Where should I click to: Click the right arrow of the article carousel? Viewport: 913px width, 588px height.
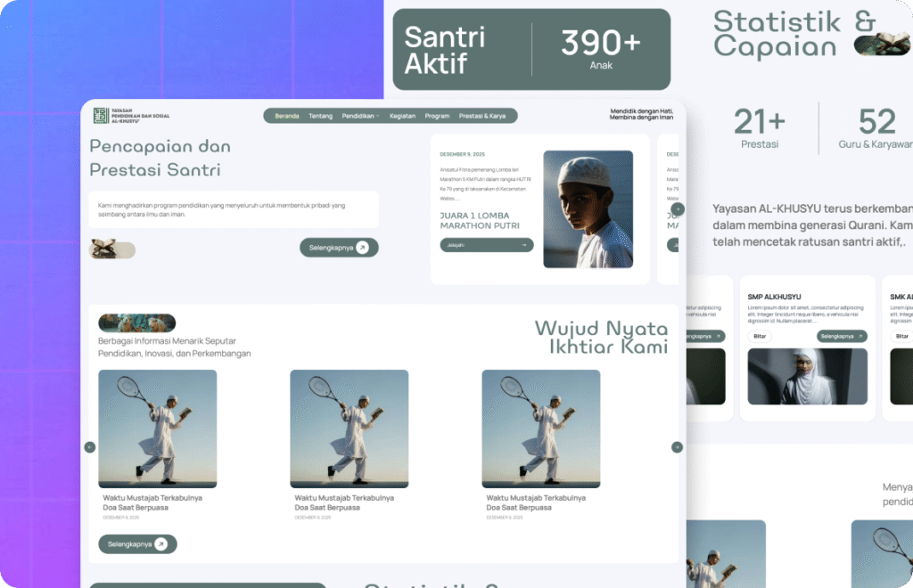pyautogui.click(x=677, y=446)
